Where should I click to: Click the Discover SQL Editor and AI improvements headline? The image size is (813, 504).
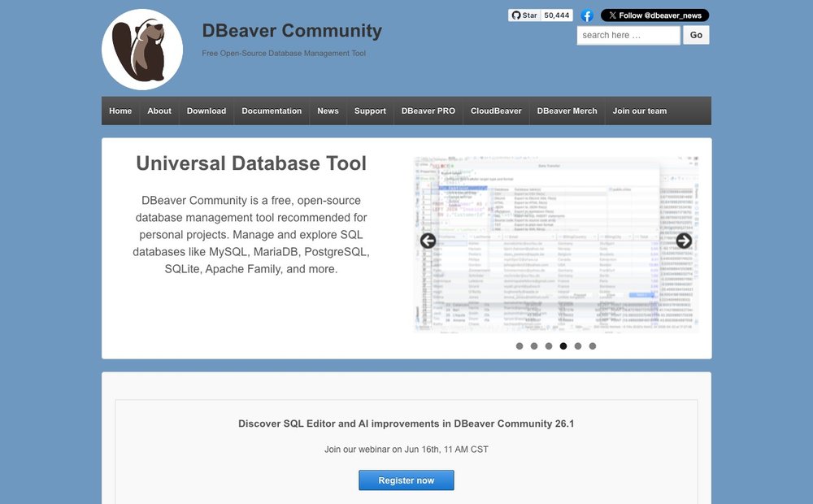tap(406, 424)
